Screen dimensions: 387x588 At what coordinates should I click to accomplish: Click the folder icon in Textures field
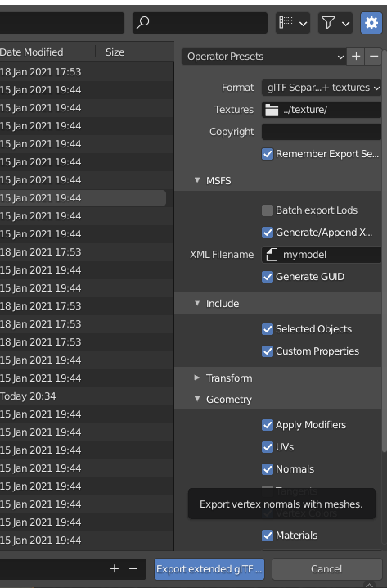click(272, 110)
